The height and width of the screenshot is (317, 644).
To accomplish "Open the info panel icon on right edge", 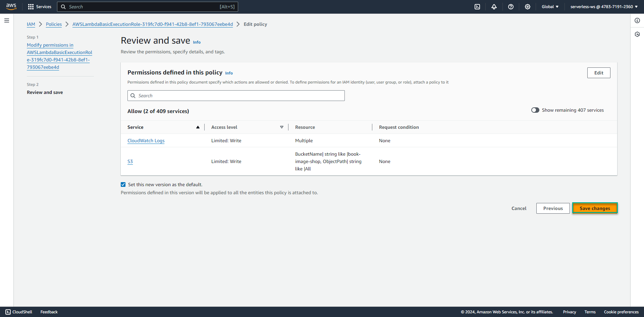I will pos(637,20).
